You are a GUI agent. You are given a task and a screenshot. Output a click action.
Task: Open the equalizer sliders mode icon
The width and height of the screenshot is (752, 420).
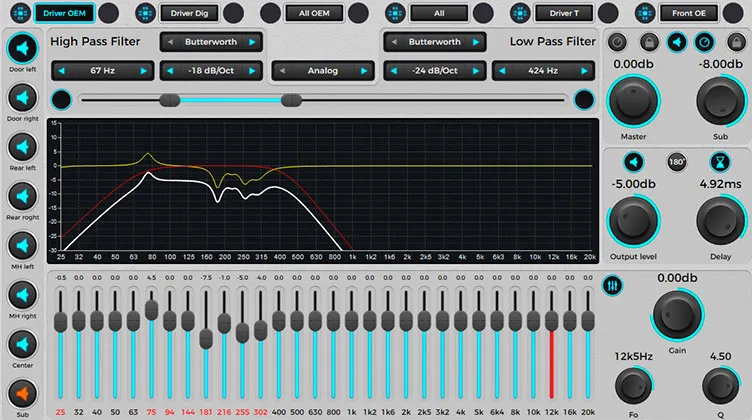pos(612,286)
